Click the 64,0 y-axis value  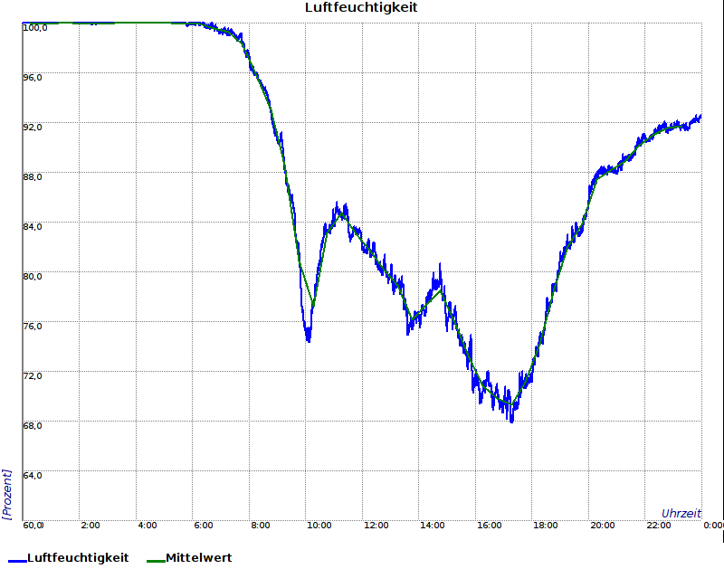[x=33, y=476]
